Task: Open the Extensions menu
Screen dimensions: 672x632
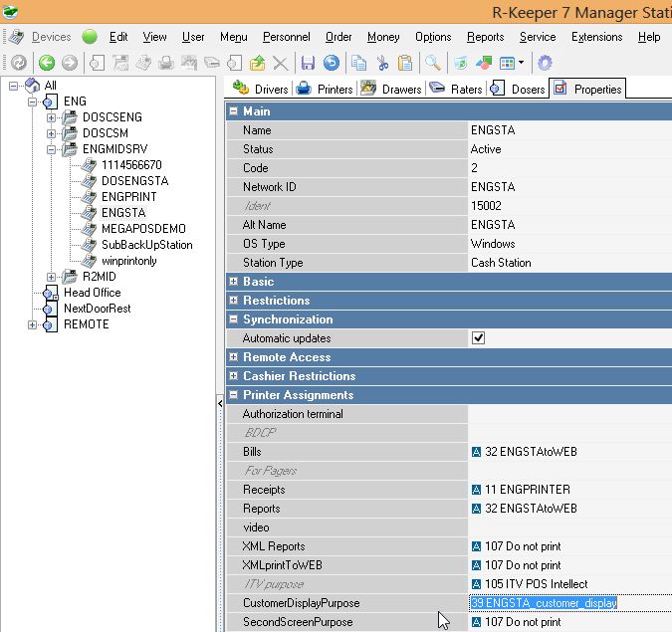Action: [596, 37]
